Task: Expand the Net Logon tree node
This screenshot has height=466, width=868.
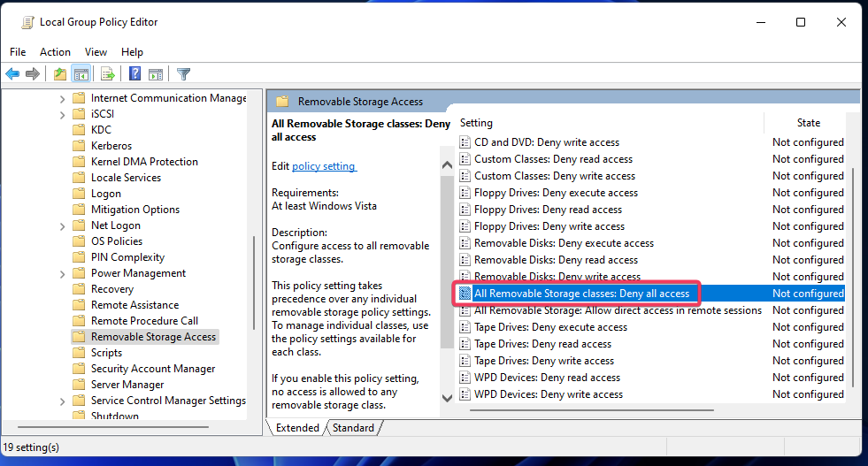Action: click(62, 226)
